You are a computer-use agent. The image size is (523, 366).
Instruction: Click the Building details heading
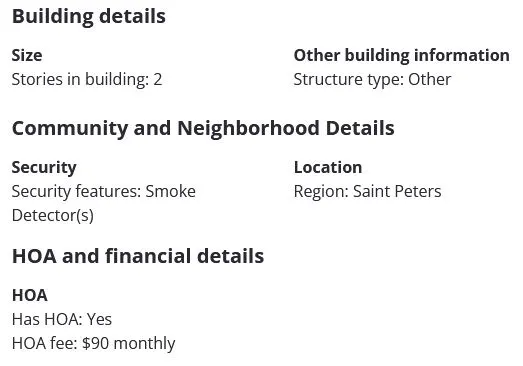(x=89, y=17)
